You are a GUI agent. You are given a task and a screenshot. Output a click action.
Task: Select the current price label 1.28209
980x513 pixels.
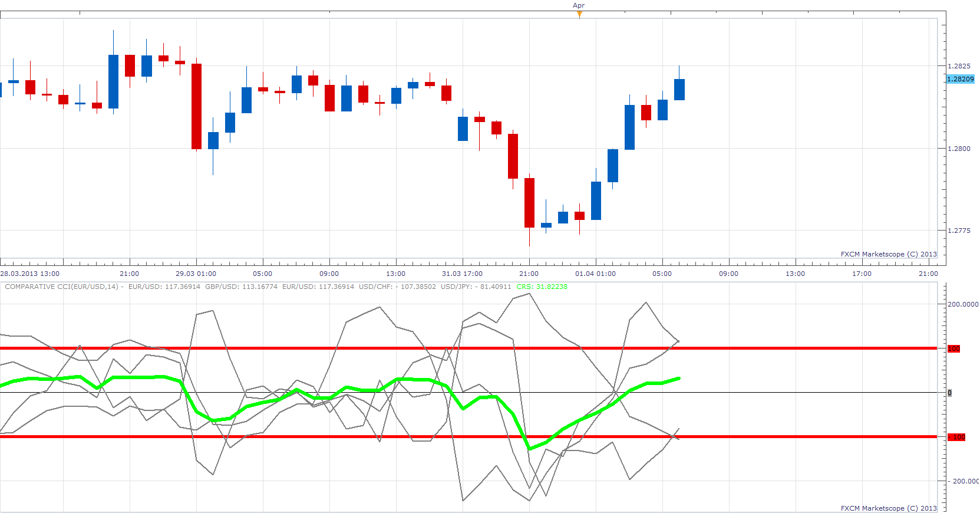960,79
